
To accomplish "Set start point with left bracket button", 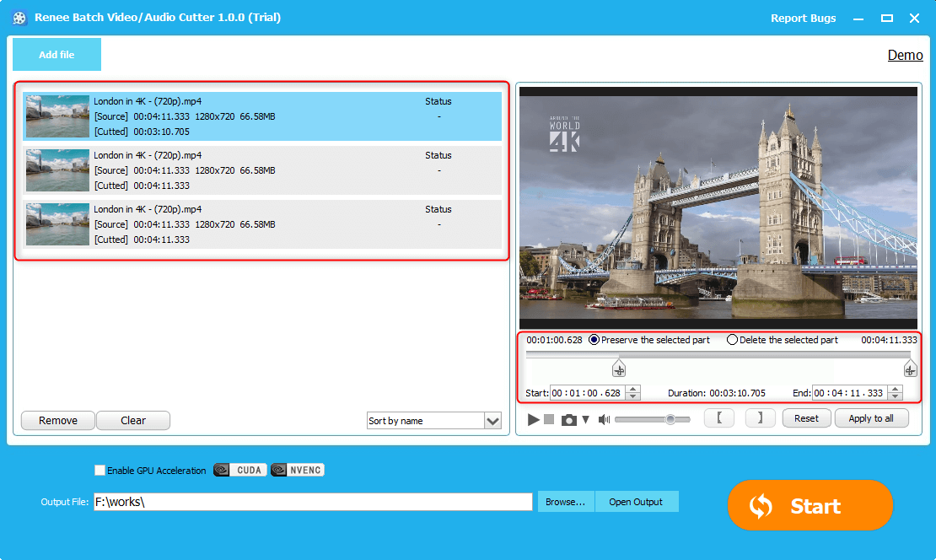I will pos(718,418).
